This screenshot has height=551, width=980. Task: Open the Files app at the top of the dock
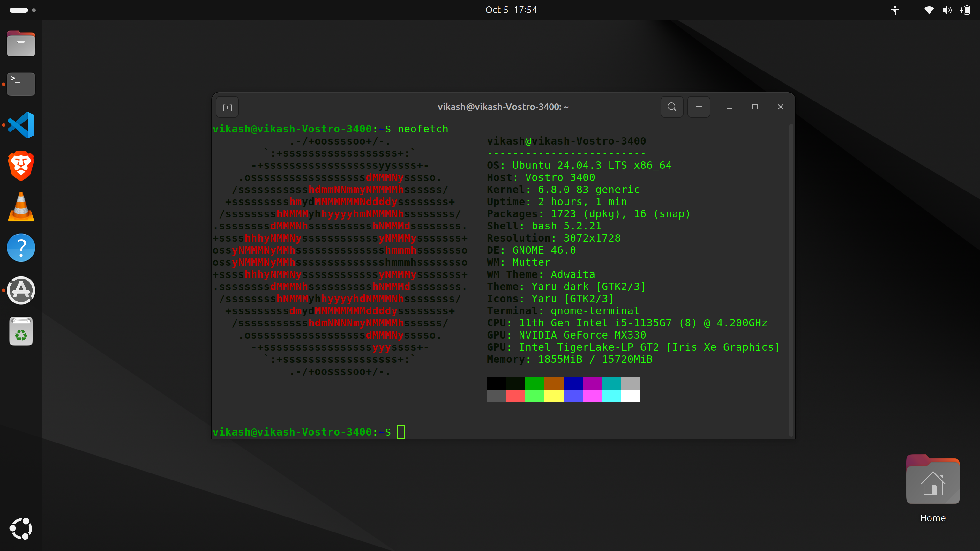pyautogui.click(x=20, y=43)
